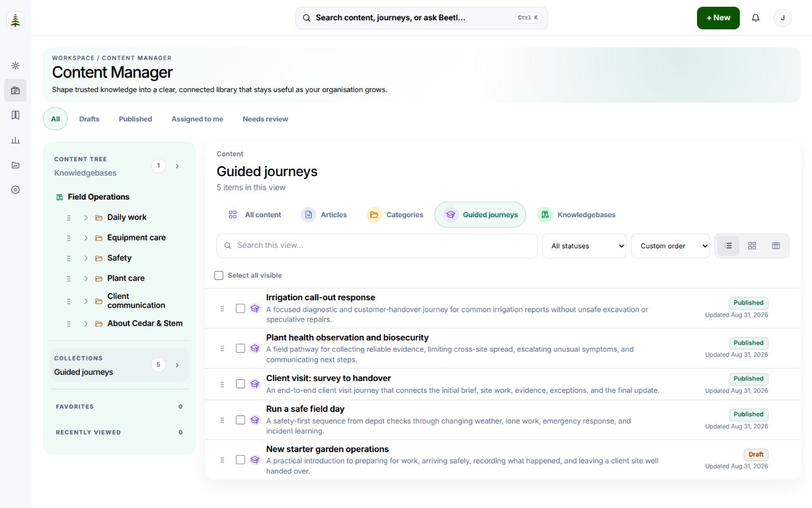Open the book icon in the left rail

click(15, 115)
